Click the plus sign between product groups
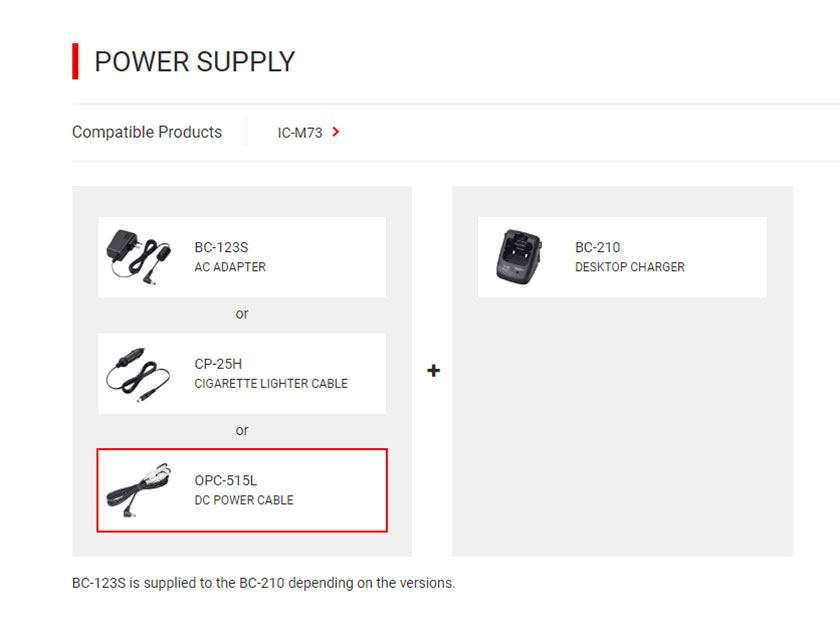 (433, 371)
